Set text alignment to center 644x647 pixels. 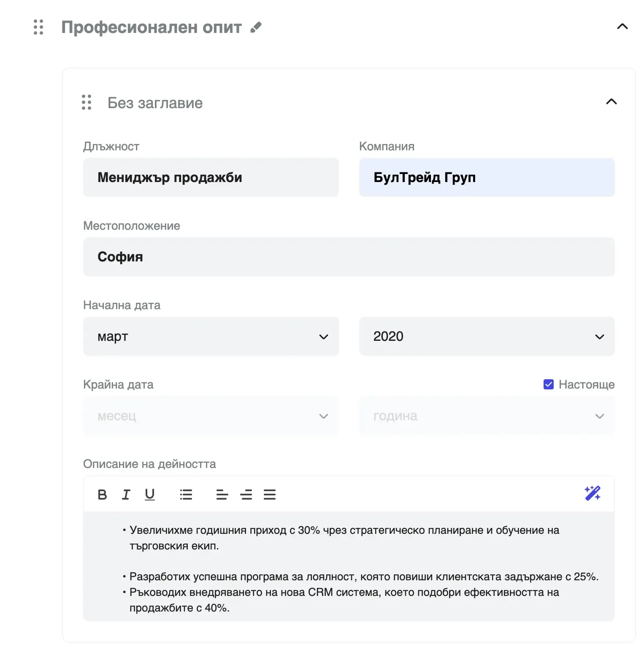point(222,494)
